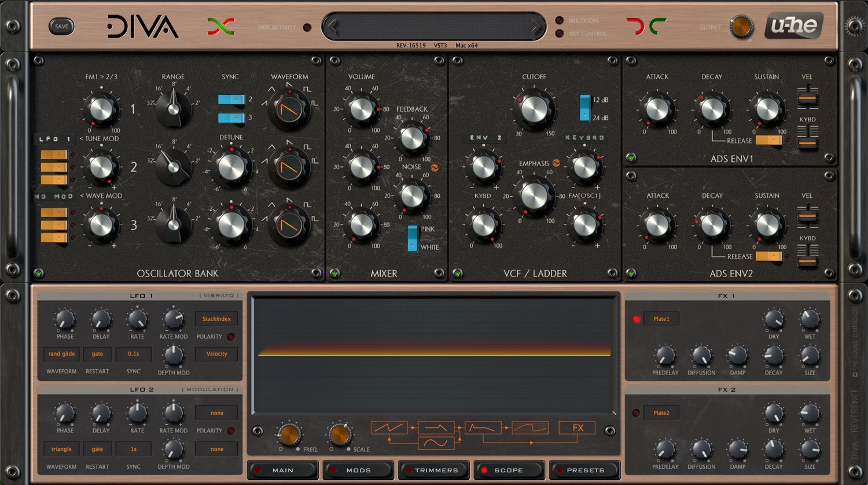Open FX 1 effect type selector Plate1

coord(661,319)
